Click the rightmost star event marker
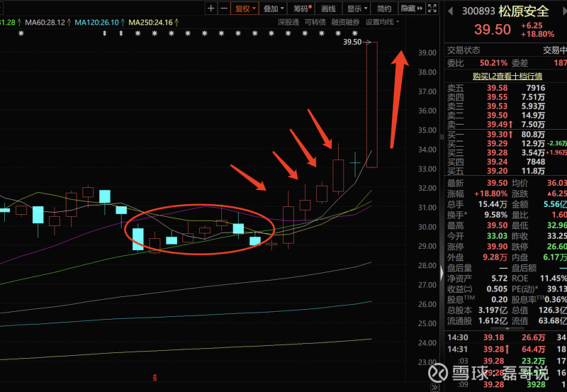 354,33
